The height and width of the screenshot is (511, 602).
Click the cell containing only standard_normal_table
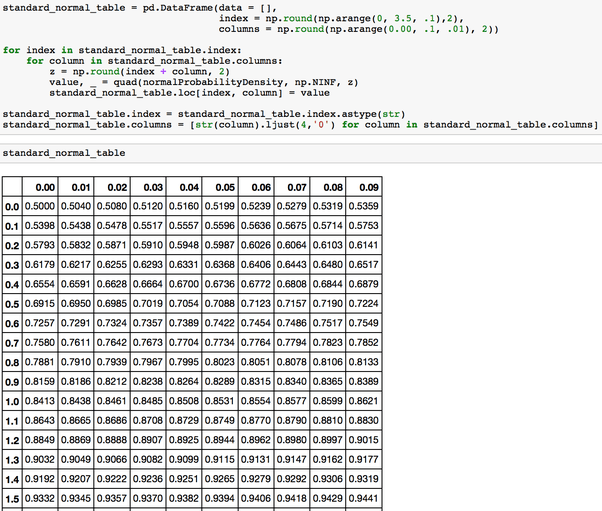[x=301, y=153]
